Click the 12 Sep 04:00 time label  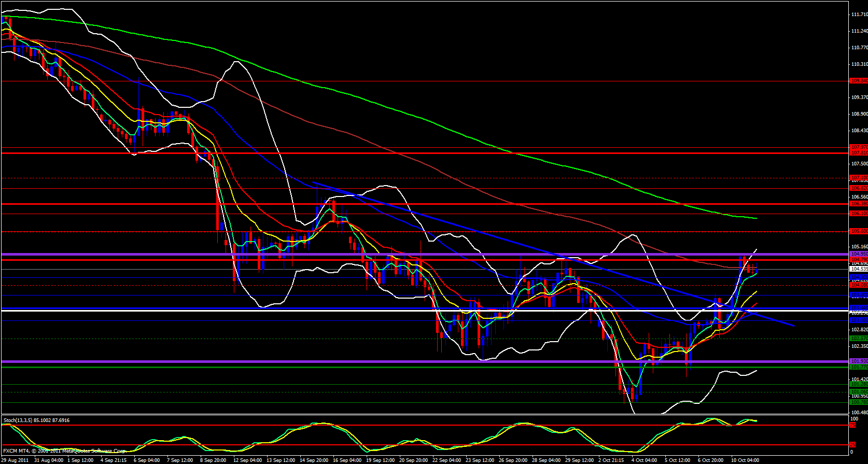click(247, 460)
